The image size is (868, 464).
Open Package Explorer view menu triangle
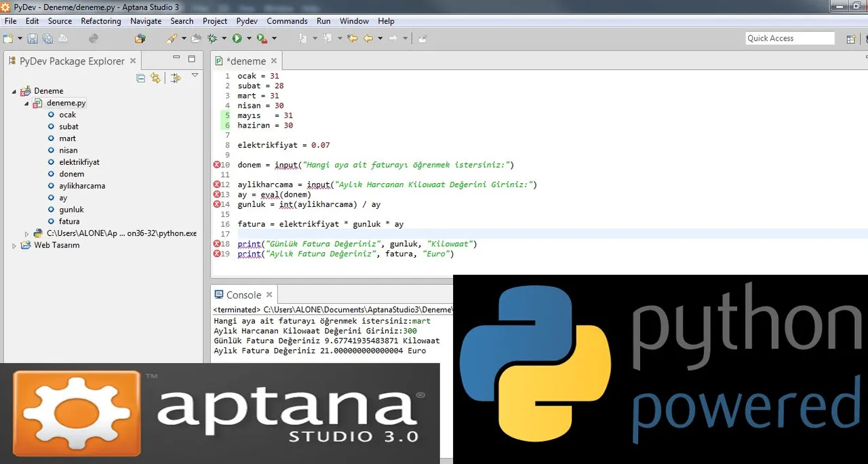195,75
